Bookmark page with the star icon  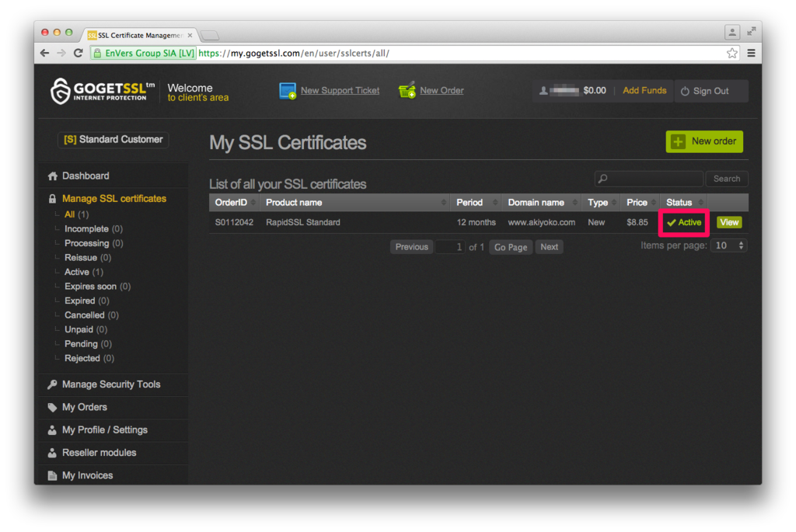(731, 53)
